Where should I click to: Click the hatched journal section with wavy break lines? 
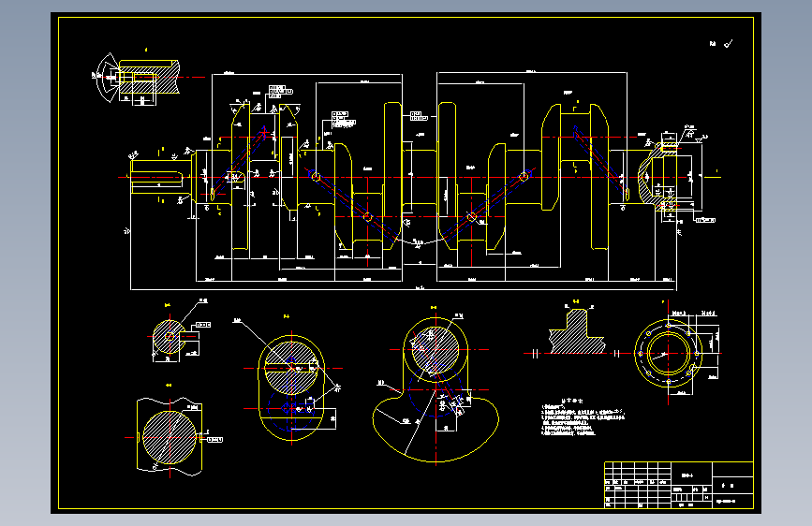170,437
